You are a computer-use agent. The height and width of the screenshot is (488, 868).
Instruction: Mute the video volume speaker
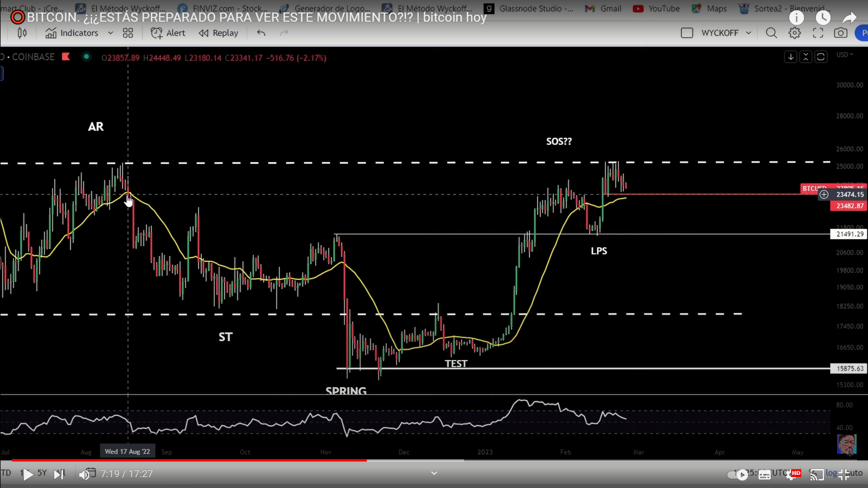coord(85,475)
